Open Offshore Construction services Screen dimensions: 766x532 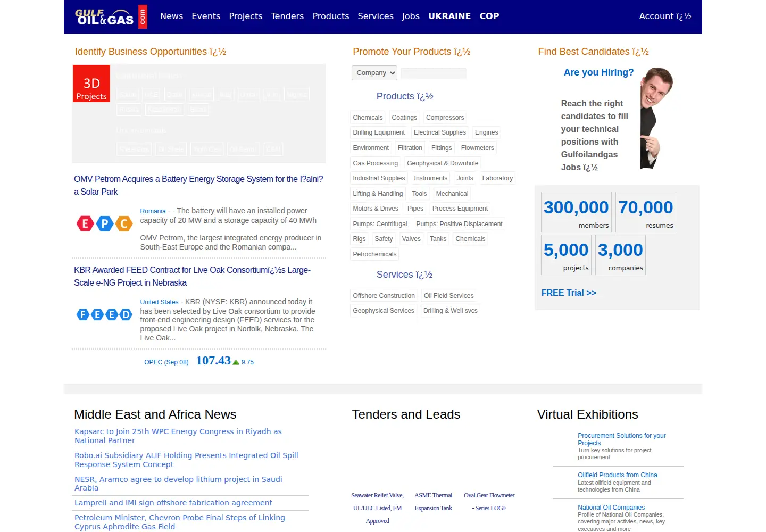pyautogui.click(x=384, y=296)
